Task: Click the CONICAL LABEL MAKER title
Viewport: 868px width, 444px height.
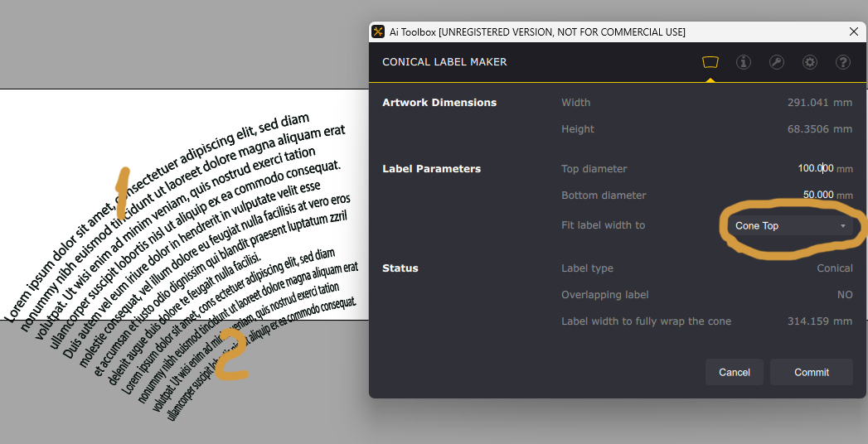Action: (x=444, y=62)
